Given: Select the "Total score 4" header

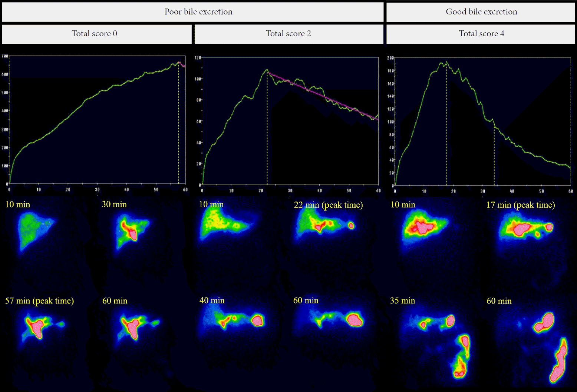Looking at the screenshot, I should point(481,34).
